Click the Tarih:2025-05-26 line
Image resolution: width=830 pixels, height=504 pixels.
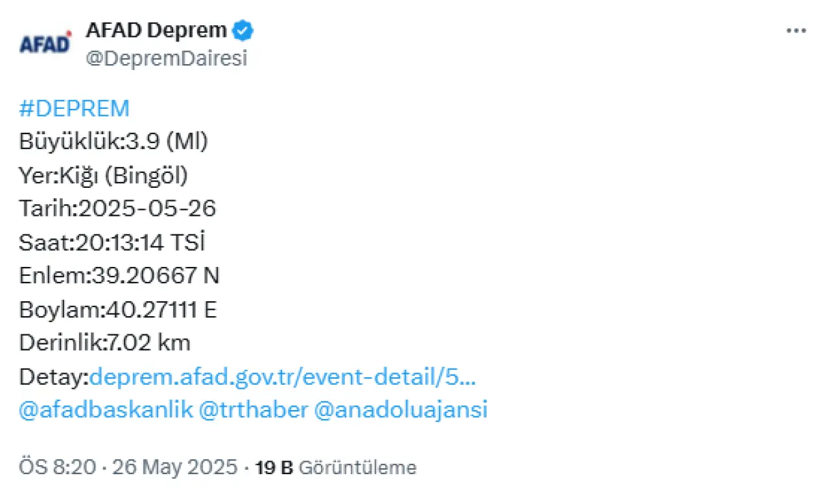117,209
